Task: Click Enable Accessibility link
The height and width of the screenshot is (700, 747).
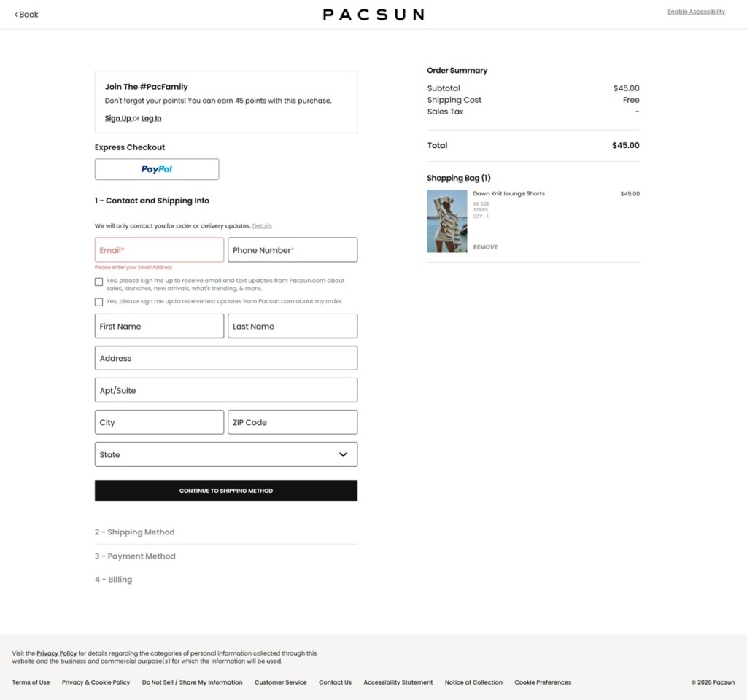Action: [x=696, y=12]
